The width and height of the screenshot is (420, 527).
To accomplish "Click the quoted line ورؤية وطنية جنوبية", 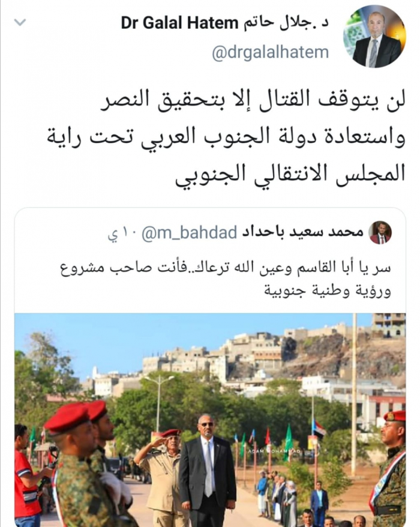I will [327, 291].
